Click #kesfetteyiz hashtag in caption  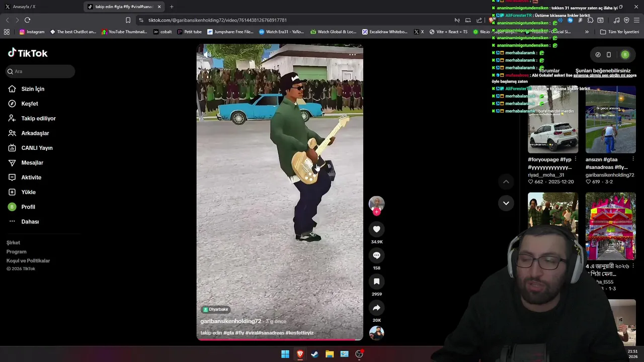(x=299, y=333)
